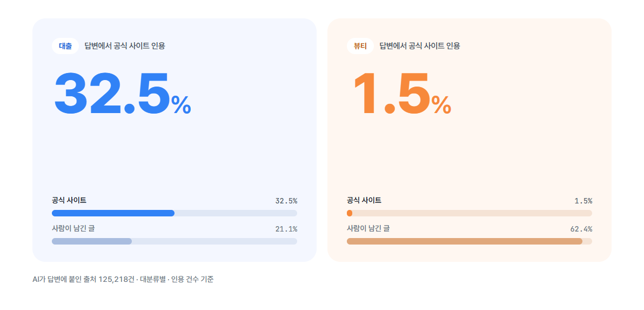Click the 공식 사이트 label in 뷰티 card
Screen dimensions: 644x310
point(364,201)
